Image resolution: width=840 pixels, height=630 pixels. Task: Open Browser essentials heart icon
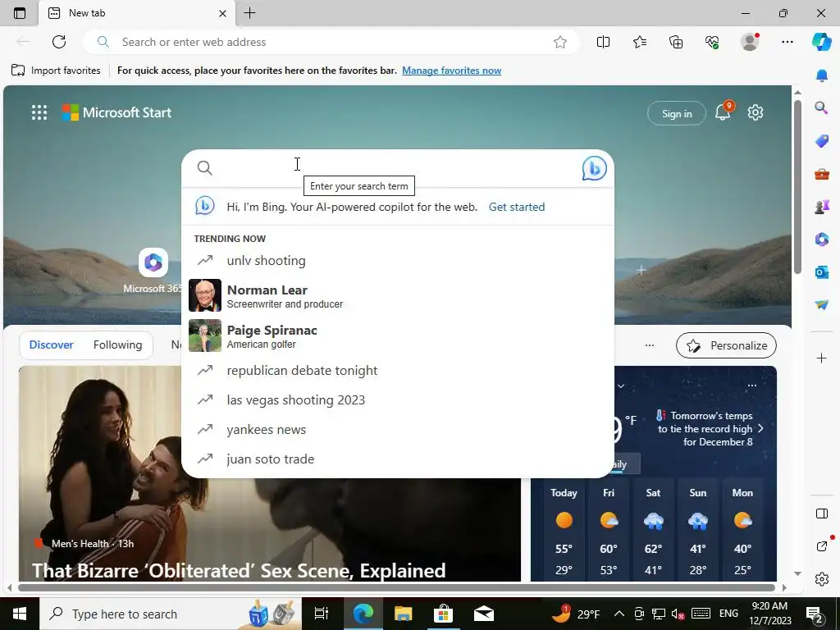(x=712, y=42)
